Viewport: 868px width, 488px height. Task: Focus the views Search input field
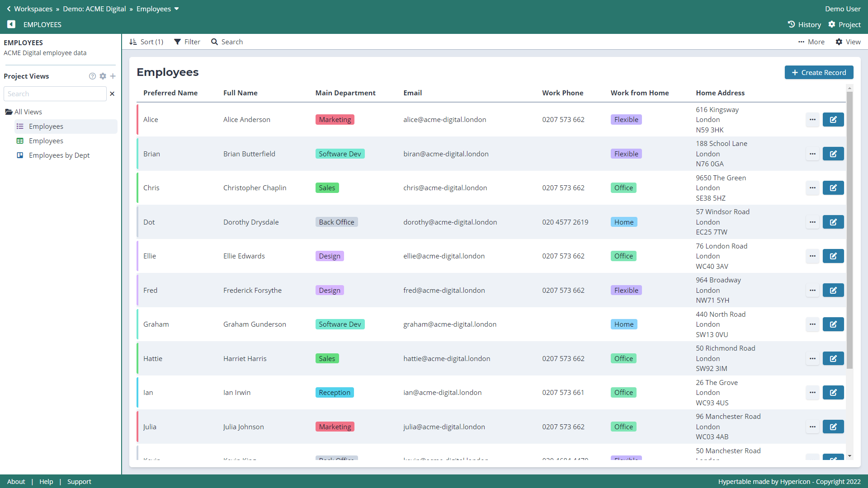55,94
